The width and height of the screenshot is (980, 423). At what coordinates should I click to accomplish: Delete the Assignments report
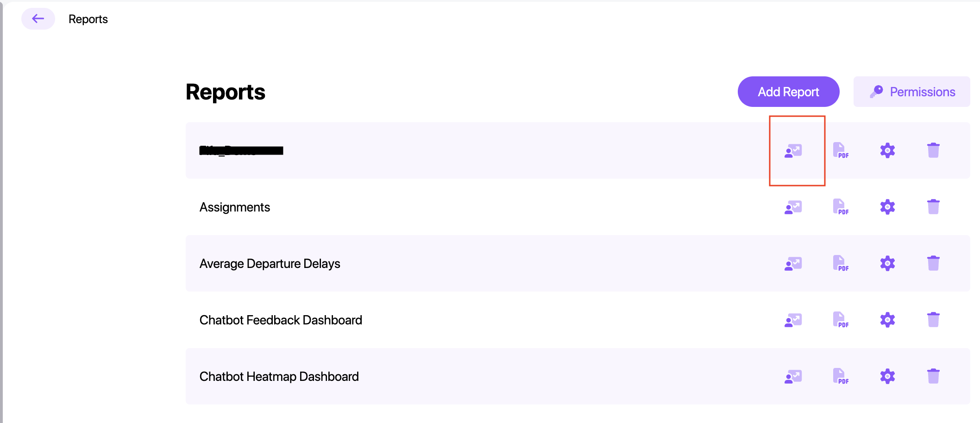point(933,207)
